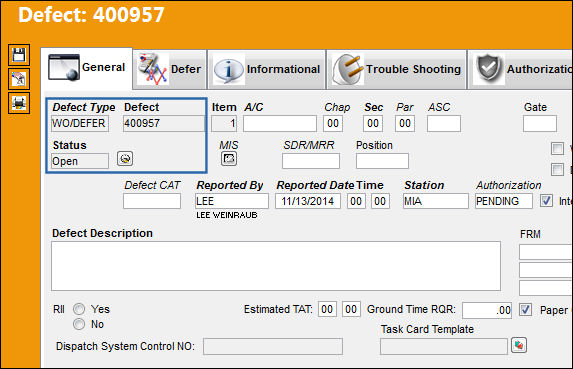This screenshot has height=369, width=573.
Task: Click the Defect Type field WO/DEFER
Action: [80, 123]
